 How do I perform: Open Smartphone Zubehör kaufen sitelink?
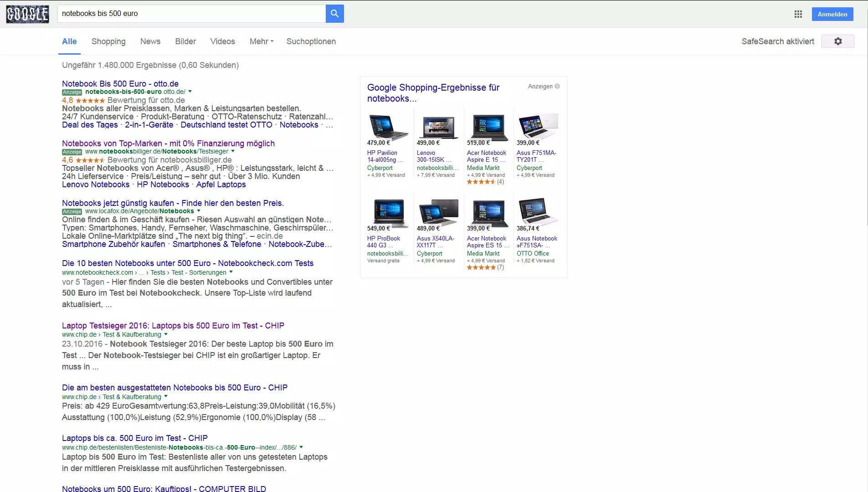coord(113,244)
